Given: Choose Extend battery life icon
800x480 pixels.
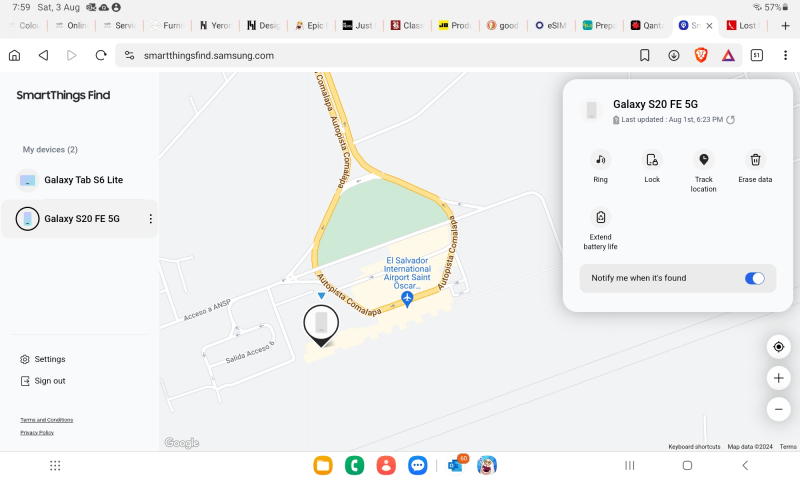Looking at the screenshot, I should pos(601,217).
